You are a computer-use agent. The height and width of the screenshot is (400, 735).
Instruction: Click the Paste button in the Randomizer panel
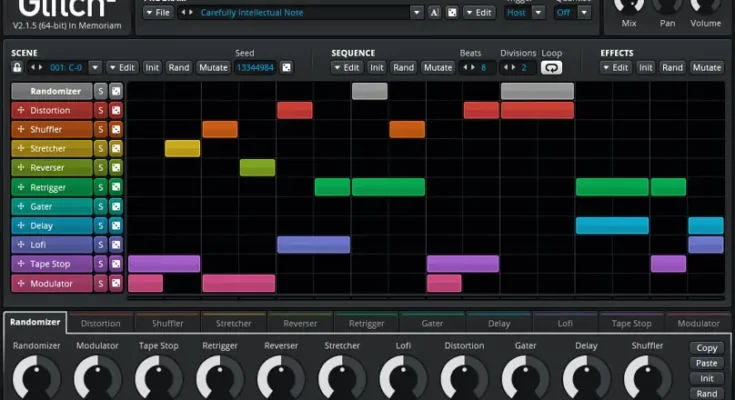[706, 363]
